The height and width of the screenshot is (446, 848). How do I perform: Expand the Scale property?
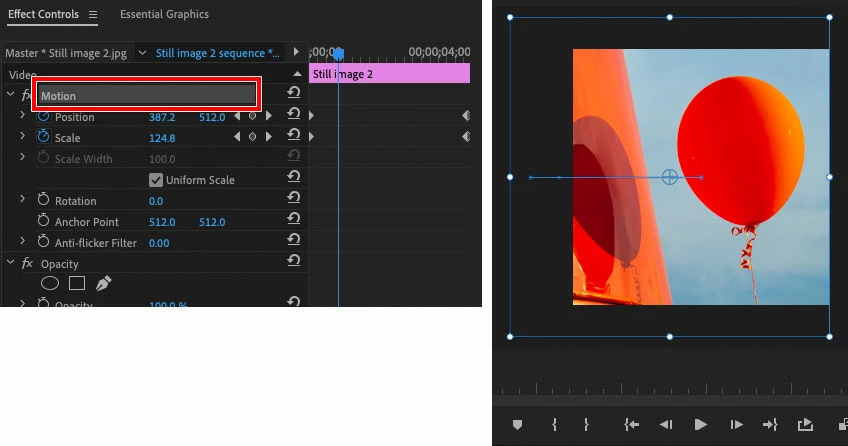22,136
